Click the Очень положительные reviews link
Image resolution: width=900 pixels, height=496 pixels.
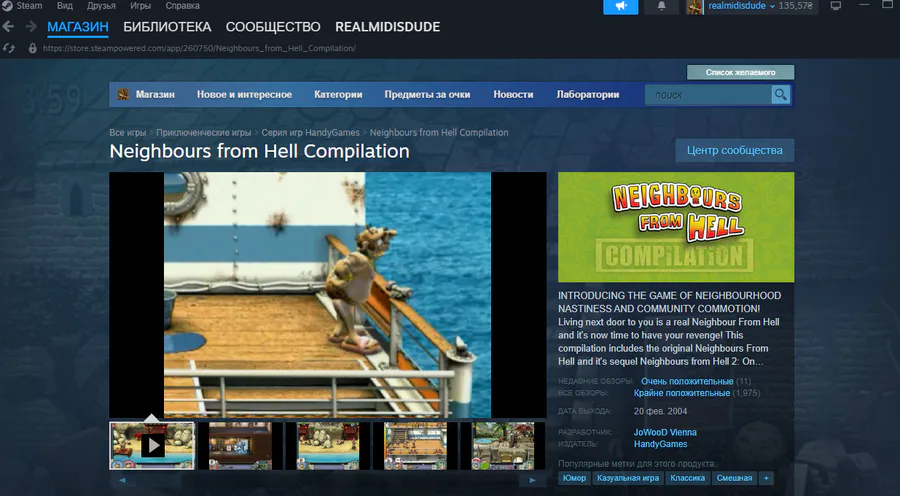pos(687,381)
